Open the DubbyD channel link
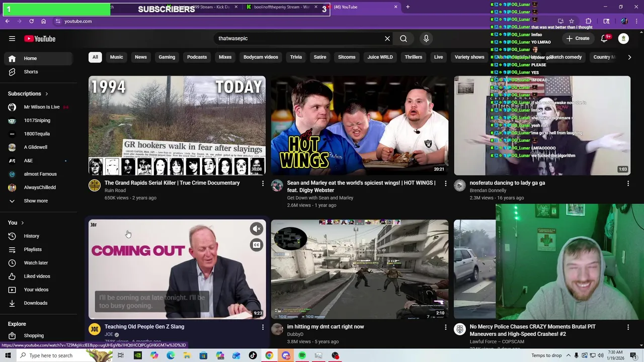Viewport: 644px width, 362px height. coord(295,334)
